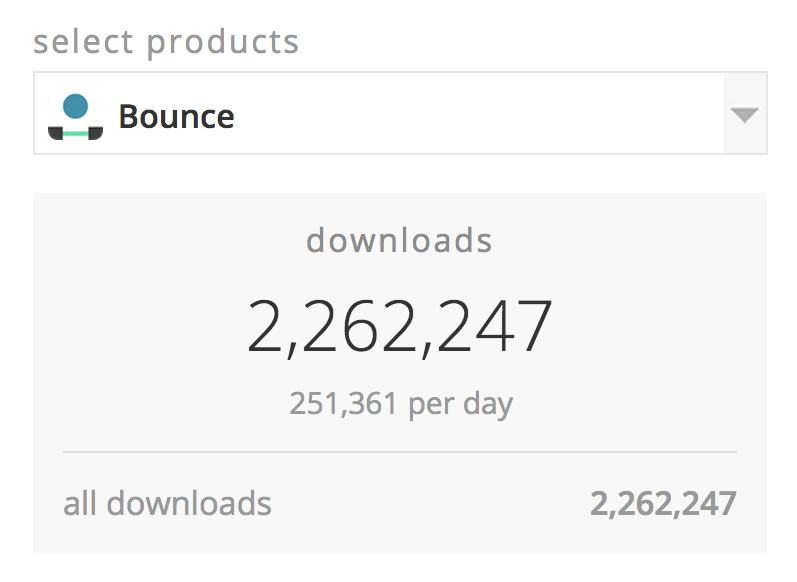Click the "downloads" heading

399,241
